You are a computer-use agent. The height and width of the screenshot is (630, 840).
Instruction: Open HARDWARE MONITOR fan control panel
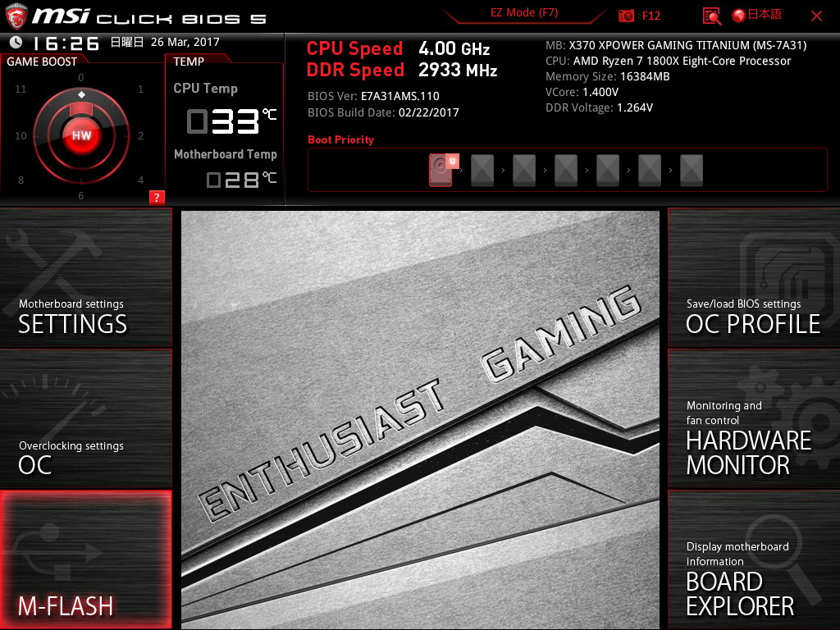754,419
